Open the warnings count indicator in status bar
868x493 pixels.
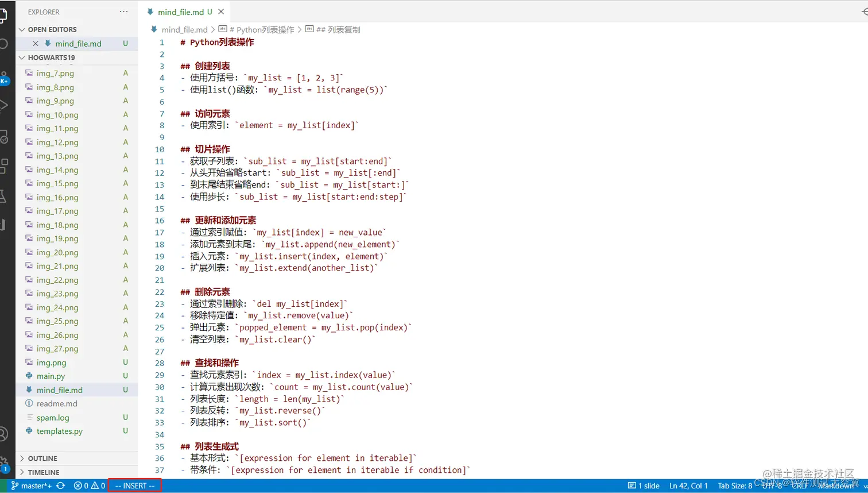point(98,486)
